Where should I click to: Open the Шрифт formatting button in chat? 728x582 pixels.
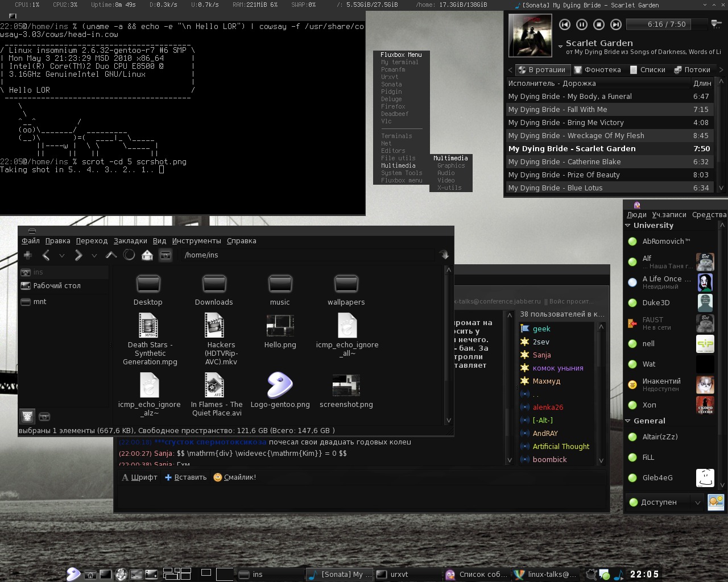coord(139,477)
